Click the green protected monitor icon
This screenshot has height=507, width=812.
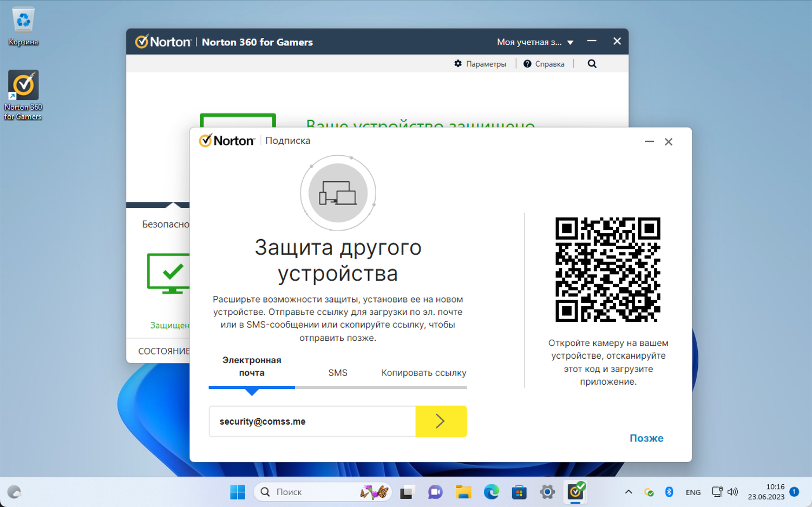(x=168, y=273)
